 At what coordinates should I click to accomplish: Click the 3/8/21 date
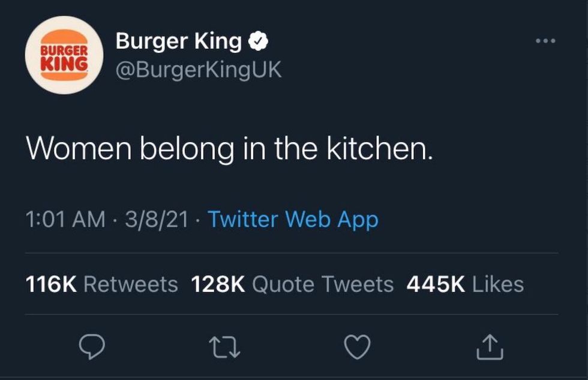pos(154,220)
